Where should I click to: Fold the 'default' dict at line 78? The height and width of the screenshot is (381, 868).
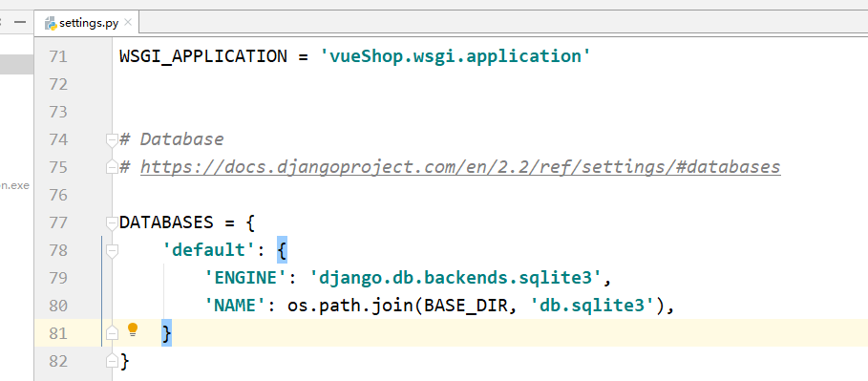(x=113, y=250)
